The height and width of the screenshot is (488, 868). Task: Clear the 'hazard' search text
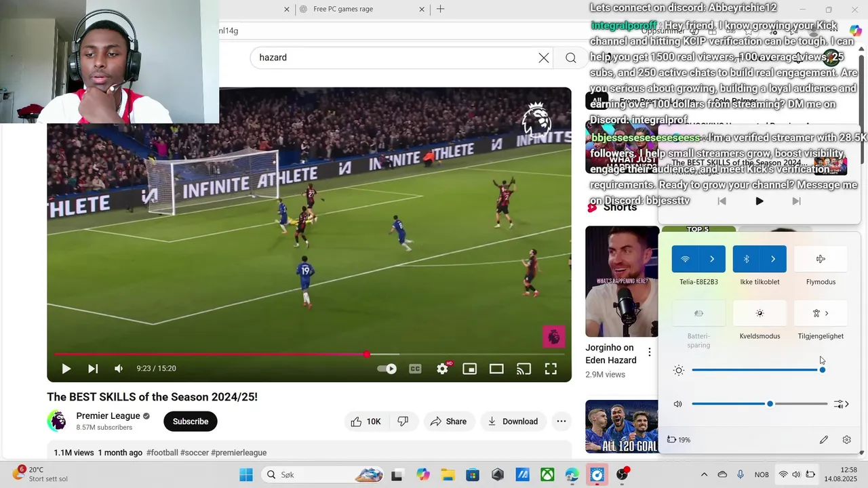(544, 58)
